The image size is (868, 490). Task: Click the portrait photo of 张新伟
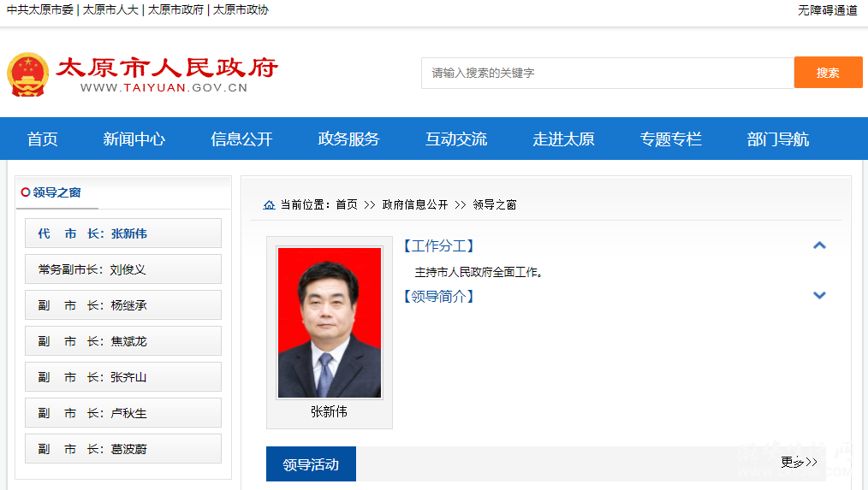(330, 322)
